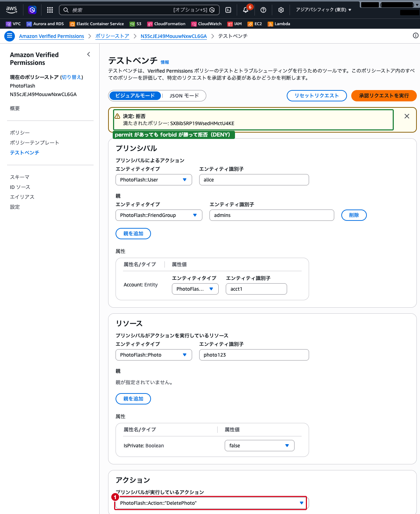Collapse the sidebar with the chevron

[89, 54]
